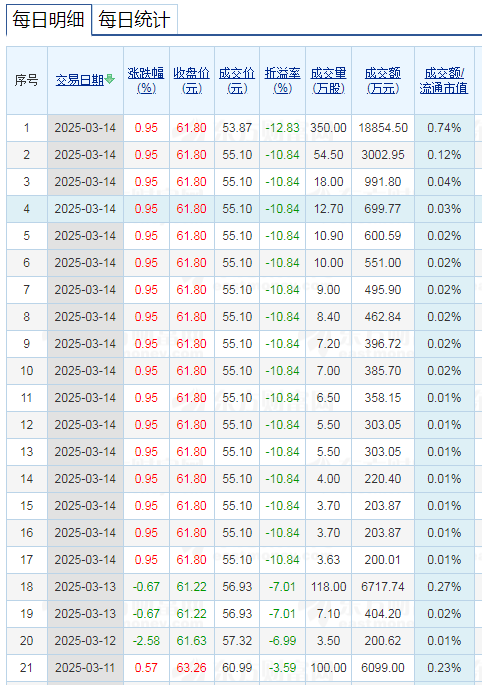
Task: Click the 序号 header cell
Action: [27, 80]
